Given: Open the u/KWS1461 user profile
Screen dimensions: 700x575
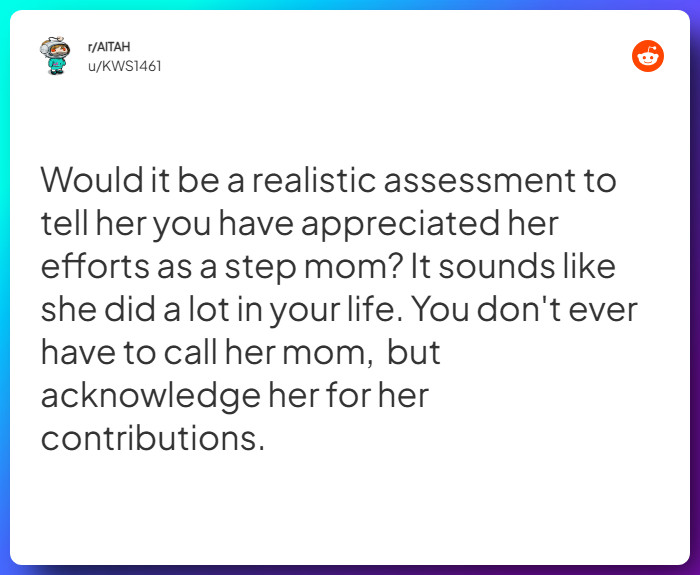Looking at the screenshot, I should (125, 66).
